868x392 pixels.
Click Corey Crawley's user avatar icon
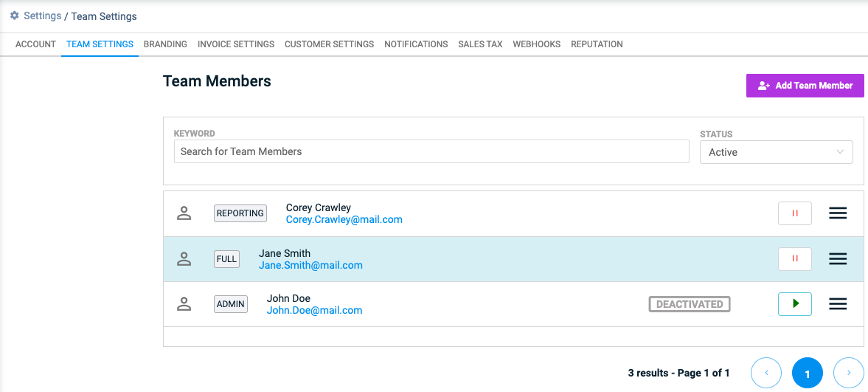pyautogui.click(x=184, y=213)
